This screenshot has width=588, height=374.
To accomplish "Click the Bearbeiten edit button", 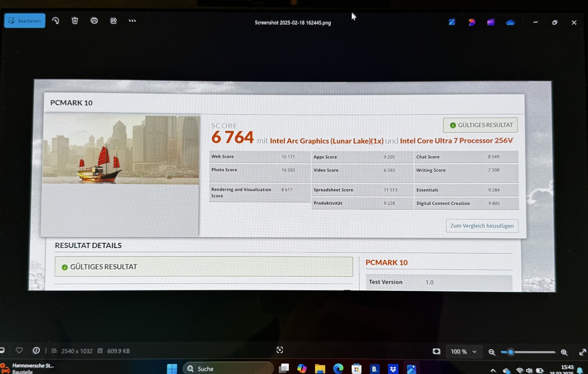I will point(25,21).
